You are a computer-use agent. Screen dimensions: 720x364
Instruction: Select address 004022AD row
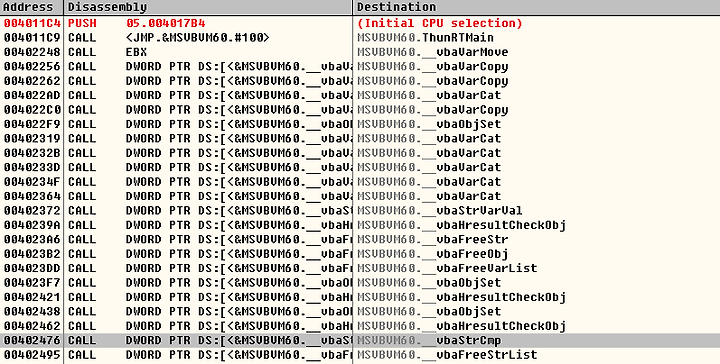pyautogui.click(x=32, y=95)
